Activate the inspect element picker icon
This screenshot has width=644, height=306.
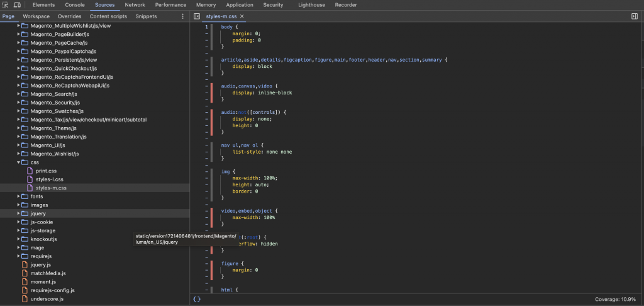[x=6, y=4]
